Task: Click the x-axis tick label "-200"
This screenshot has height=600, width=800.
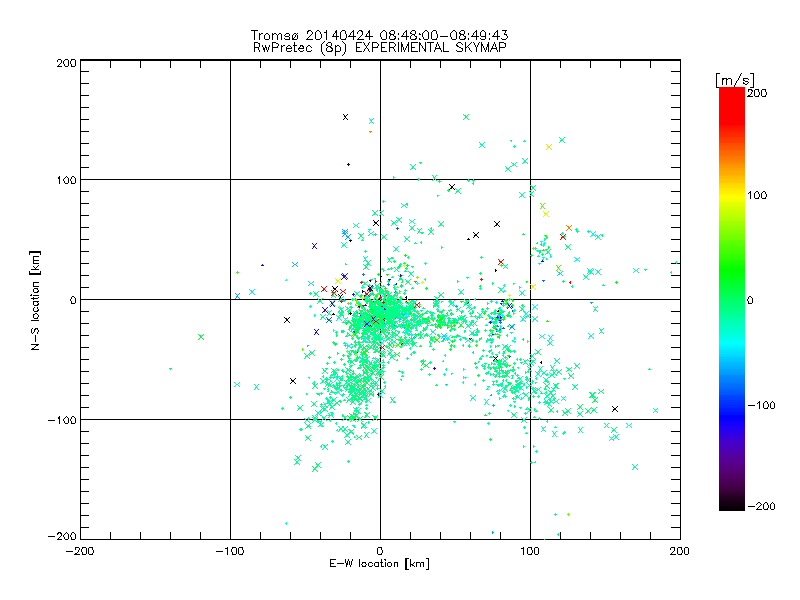Action: 80,551
